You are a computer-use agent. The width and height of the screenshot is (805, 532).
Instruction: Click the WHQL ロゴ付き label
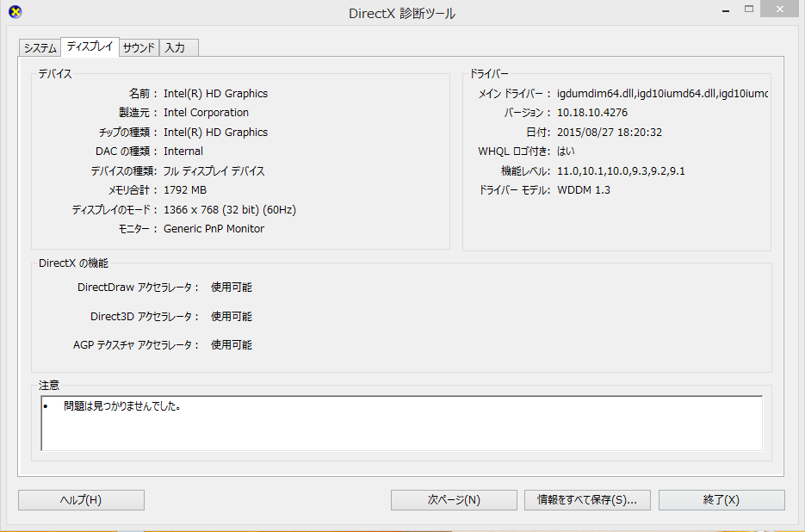514,151
